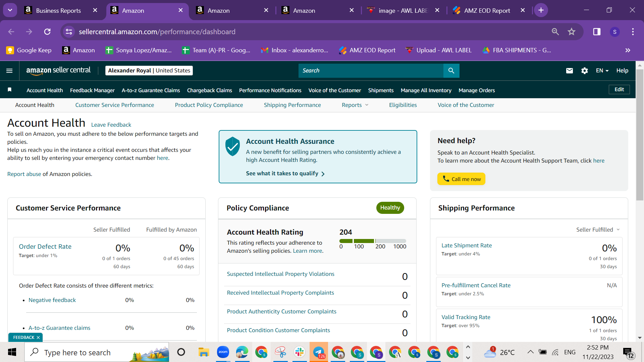
Task: View site information icon in address bar
Action: coord(69,32)
